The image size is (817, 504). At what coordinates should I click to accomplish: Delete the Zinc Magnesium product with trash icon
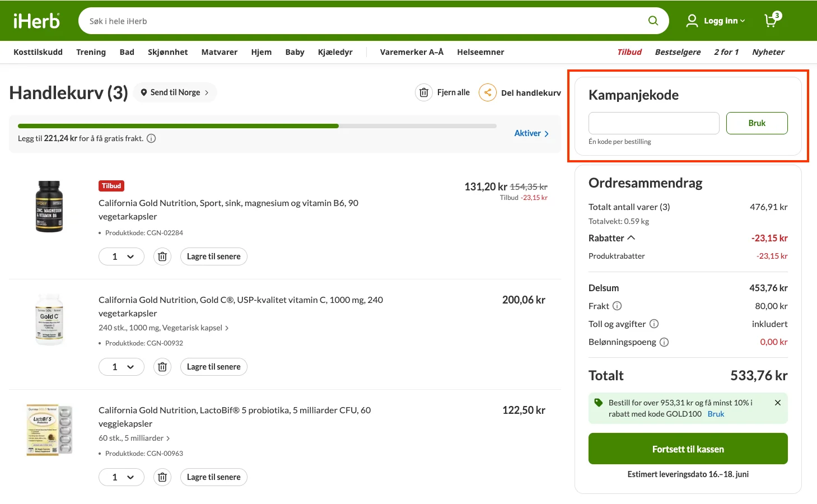pos(162,256)
